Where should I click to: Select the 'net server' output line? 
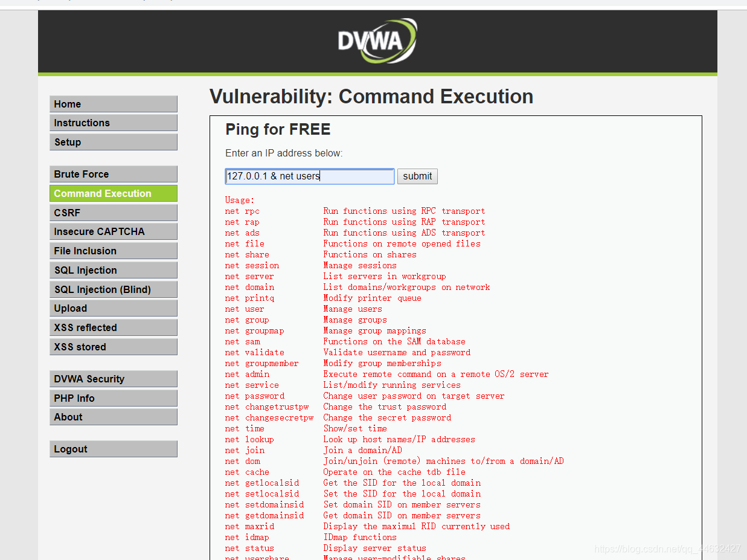click(x=335, y=276)
